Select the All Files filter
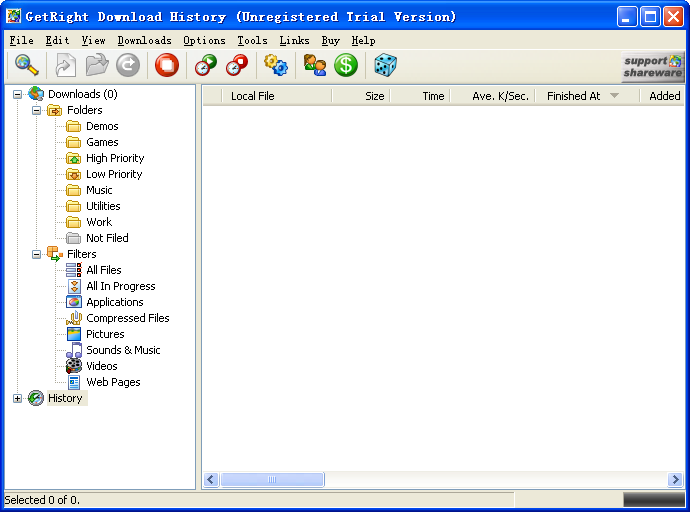Image resolution: width=690 pixels, height=512 pixels. 104,270
